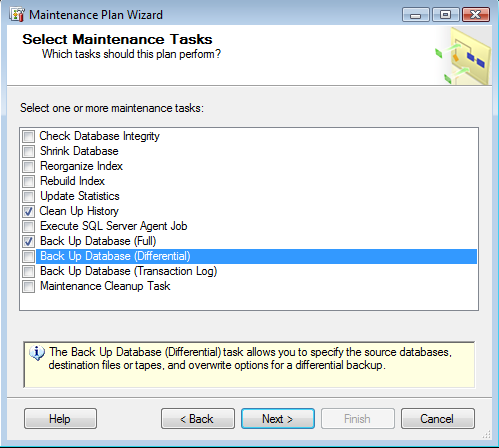Image resolution: width=499 pixels, height=448 pixels.
Task: Tick Execute SQL Server Agent Job checkbox
Action: (x=28, y=226)
